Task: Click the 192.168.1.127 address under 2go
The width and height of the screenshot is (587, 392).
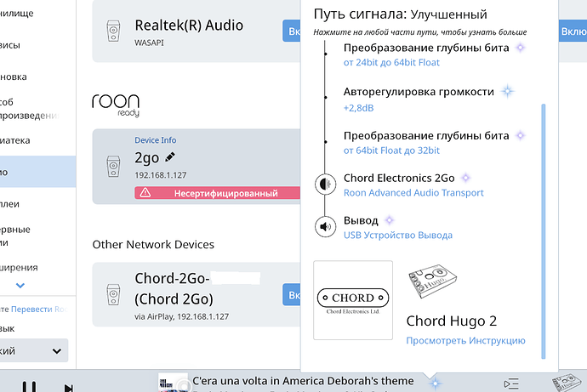Action: (x=161, y=175)
